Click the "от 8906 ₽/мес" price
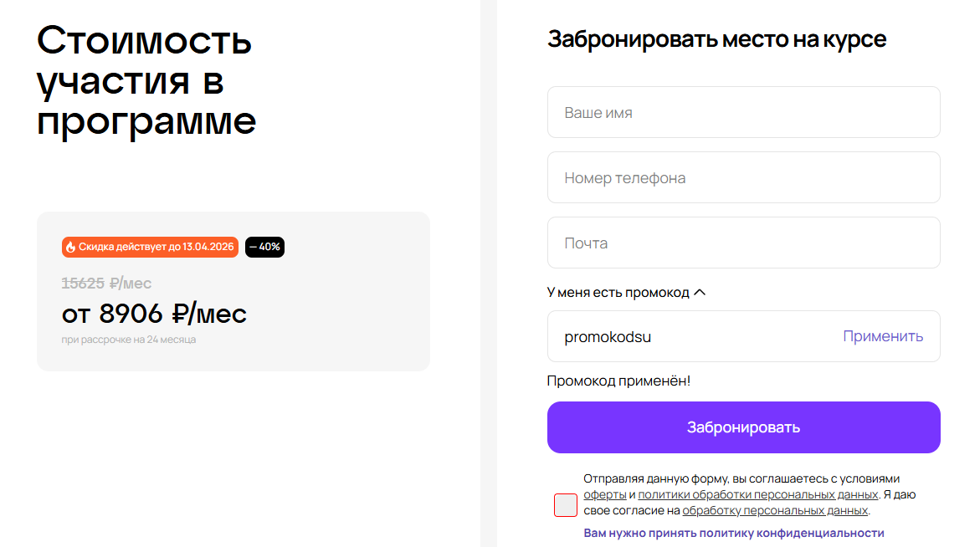This screenshot has height=547, width=980. click(x=154, y=314)
